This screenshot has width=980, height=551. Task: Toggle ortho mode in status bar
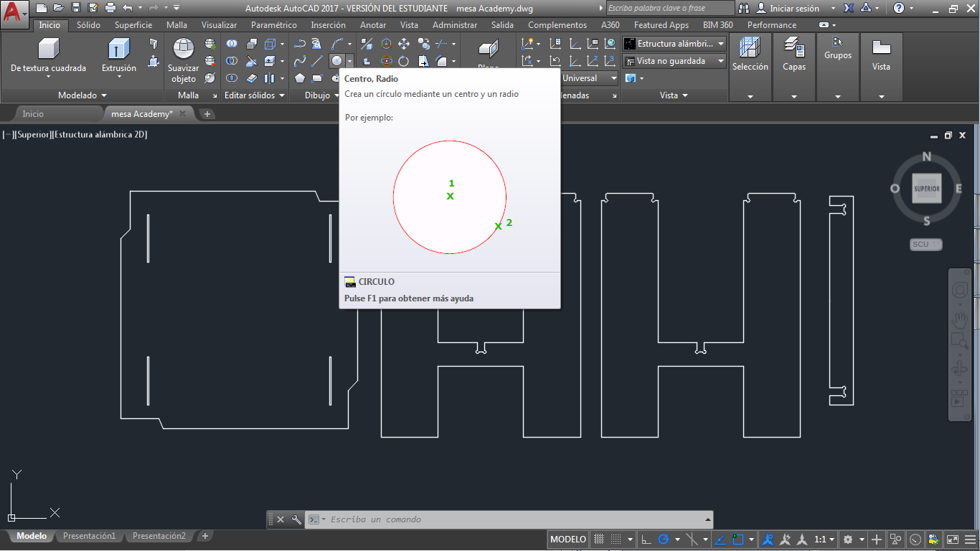(x=646, y=540)
